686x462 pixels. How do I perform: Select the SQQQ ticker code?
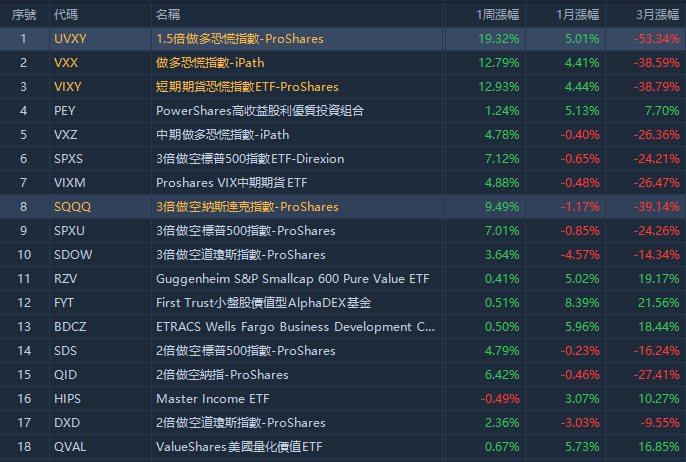[x=72, y=207]
